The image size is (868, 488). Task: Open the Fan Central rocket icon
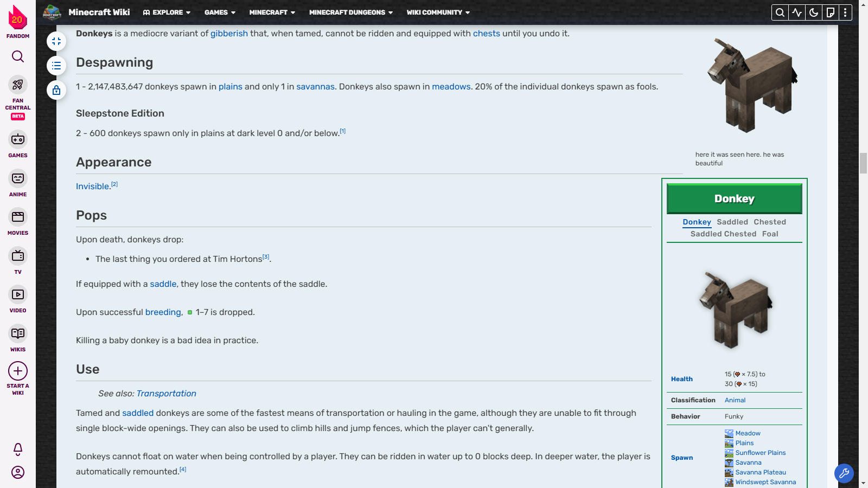click(x=18, y=85)
